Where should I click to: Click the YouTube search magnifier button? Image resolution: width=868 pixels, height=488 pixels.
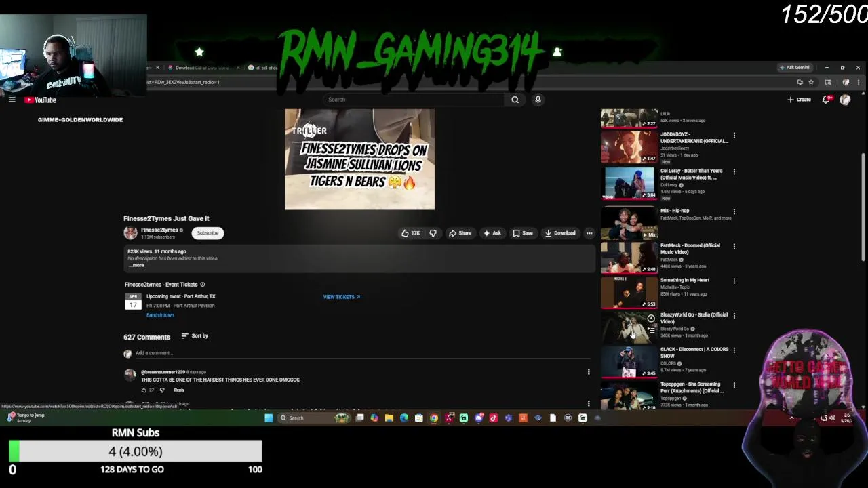(x=515, y=100)
